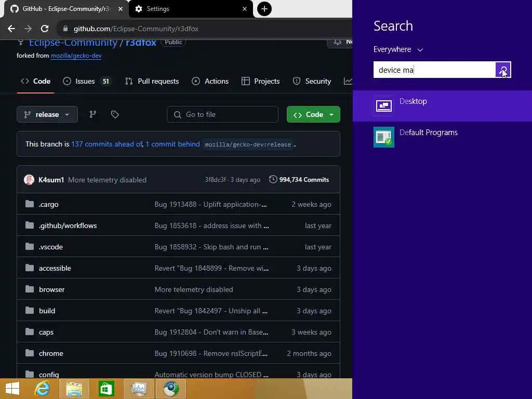Click the Bug 1858932 commit message
Image resolution: width=532 pixels, height=399 pixels.
(x=211, y=247)
